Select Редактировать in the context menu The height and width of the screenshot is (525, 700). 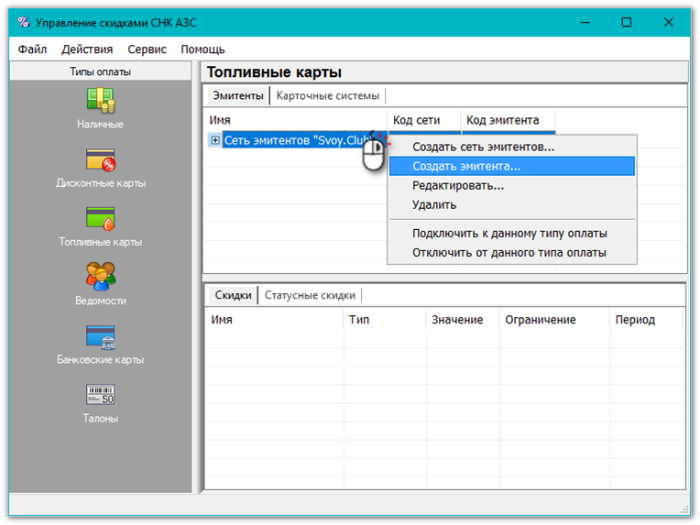tap(458, 185)
